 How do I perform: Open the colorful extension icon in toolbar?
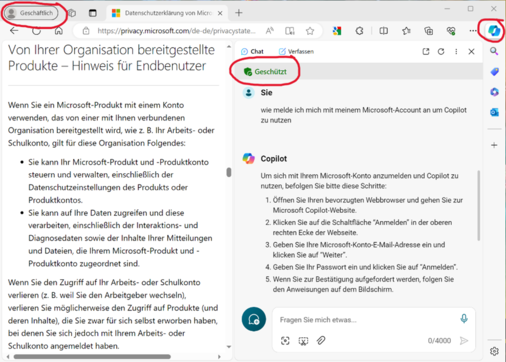[x=337, y=31]
